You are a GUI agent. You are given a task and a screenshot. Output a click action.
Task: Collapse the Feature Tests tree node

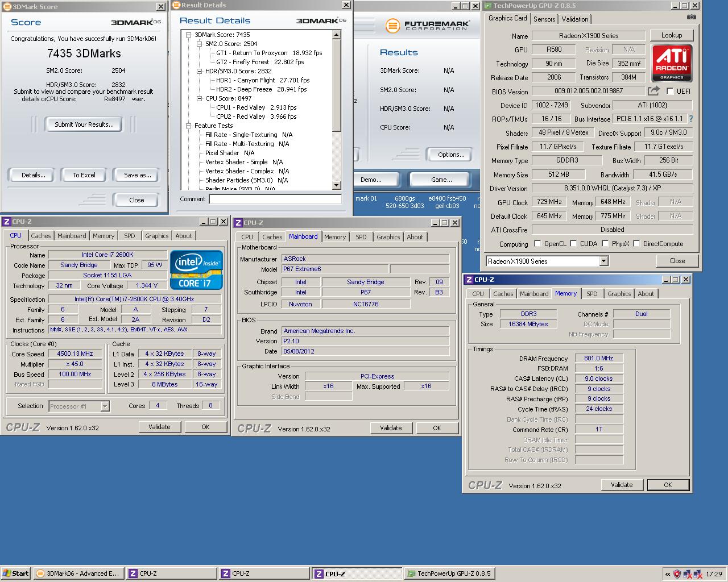point(189,126)
